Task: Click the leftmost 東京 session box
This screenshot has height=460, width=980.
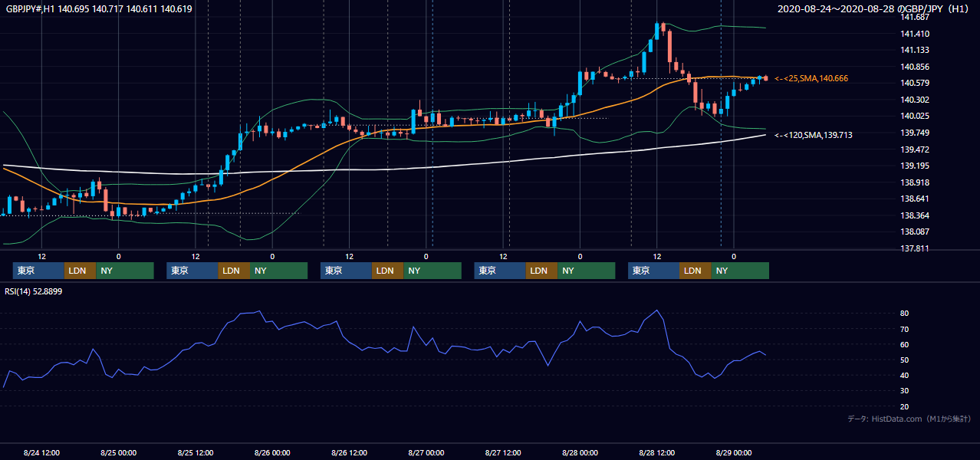Action: 38,271
